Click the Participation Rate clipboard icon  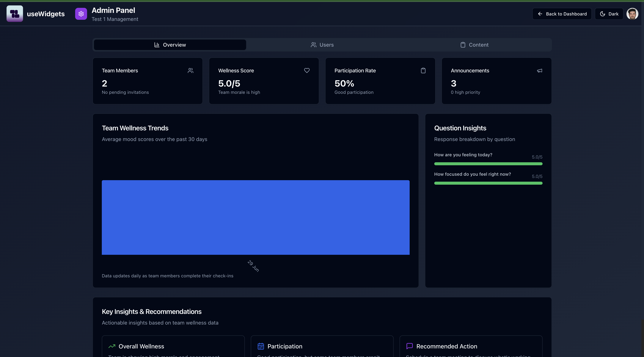[x=423, y=71]
